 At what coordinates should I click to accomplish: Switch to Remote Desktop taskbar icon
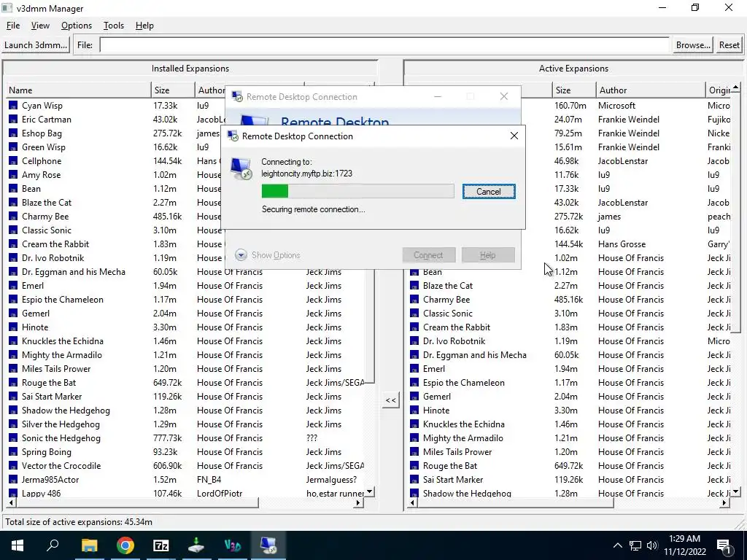[x=268, y=545]
